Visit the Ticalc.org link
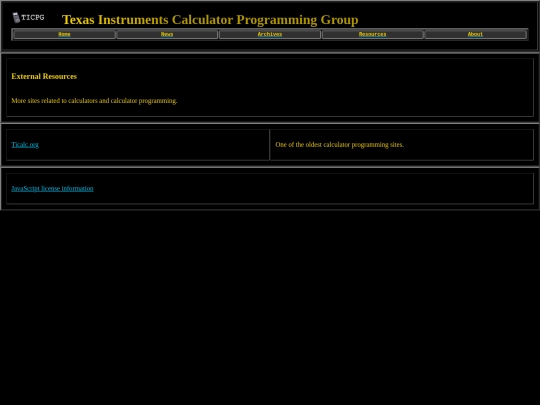Screen dimensions: 540x405 click(x=25, y=145)
